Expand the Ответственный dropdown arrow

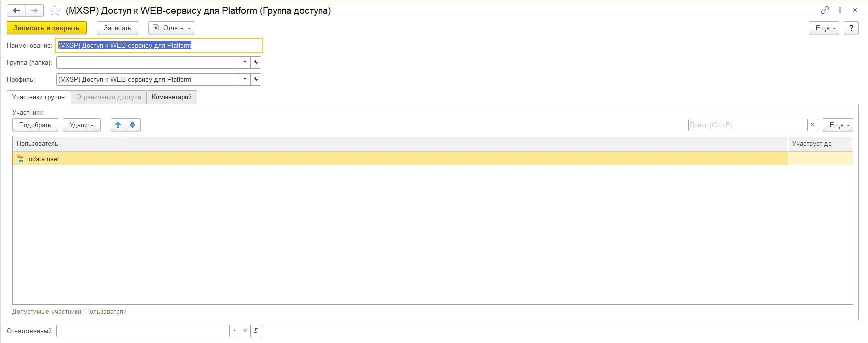click(x=234, y=331)
